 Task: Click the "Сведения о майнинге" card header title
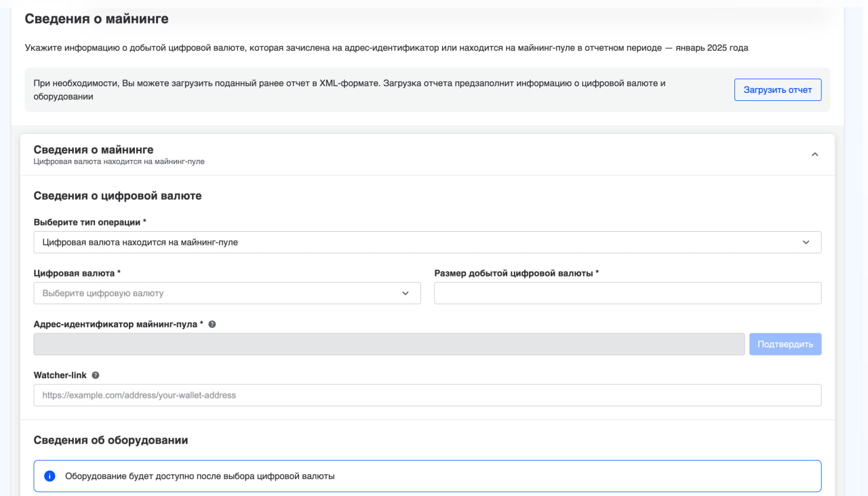(94, 150)
